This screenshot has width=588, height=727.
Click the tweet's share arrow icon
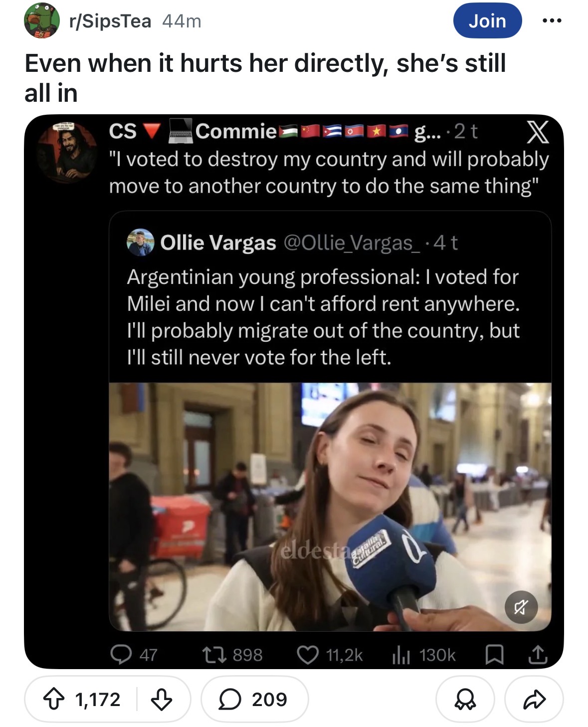[x=538, y=655]
